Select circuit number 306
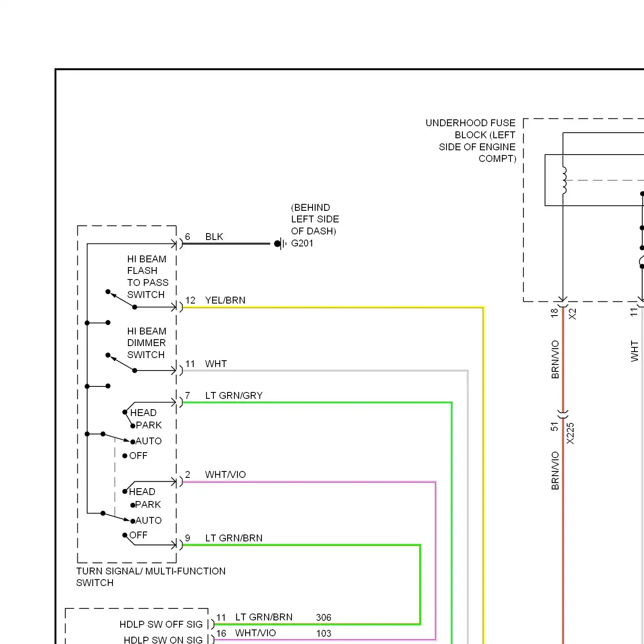The height and width of the screenshot is (644, 644). click(x=324, y=618)
